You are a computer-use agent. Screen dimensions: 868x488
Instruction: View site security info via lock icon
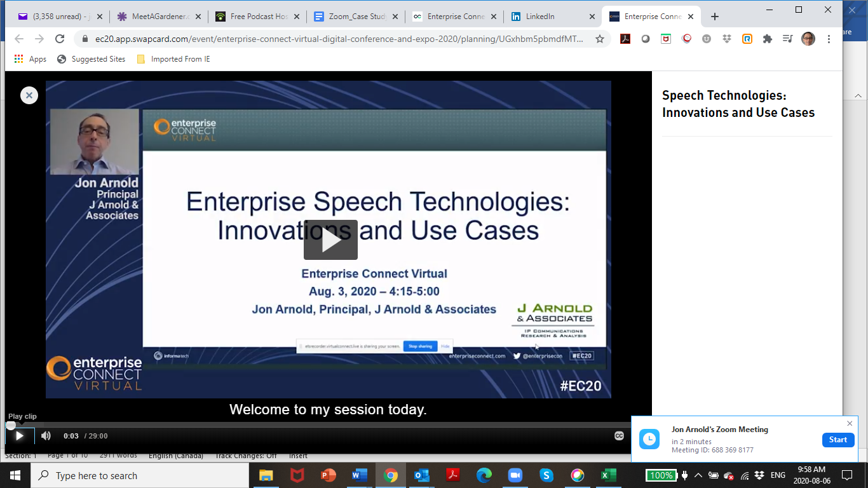coord(85,39)
